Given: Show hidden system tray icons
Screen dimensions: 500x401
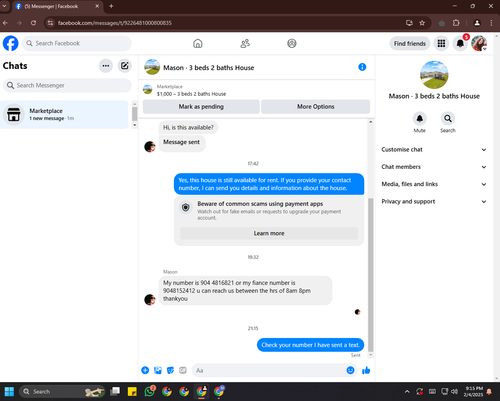Looking at the screenshot, I should [x=407, y=391].
